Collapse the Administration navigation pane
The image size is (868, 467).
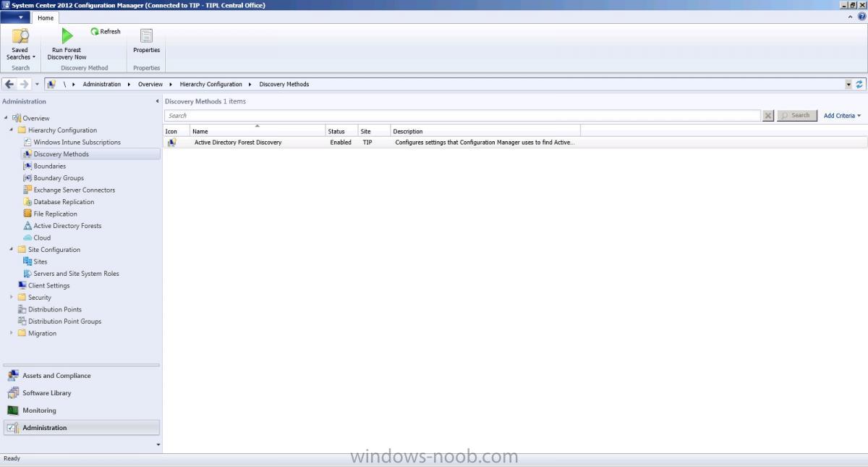[158, 101]
